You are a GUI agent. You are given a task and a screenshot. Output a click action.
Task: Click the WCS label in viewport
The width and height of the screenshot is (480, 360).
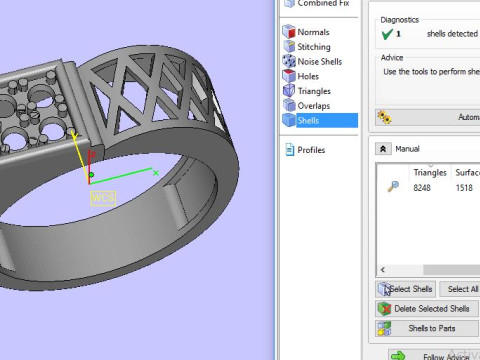pos(103,198)
